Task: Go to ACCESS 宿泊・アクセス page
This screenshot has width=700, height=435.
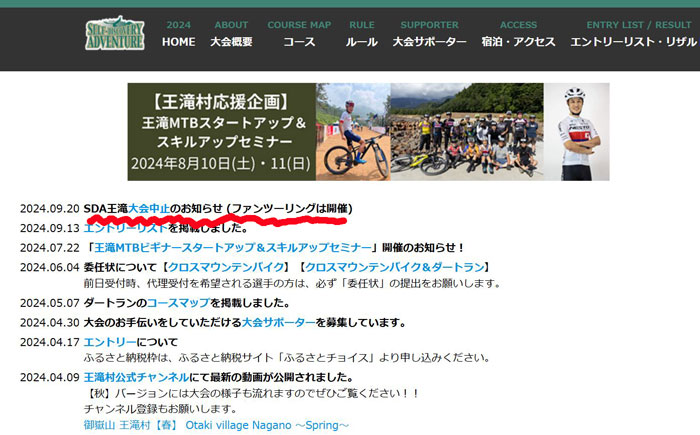Action: pos(518,34)
